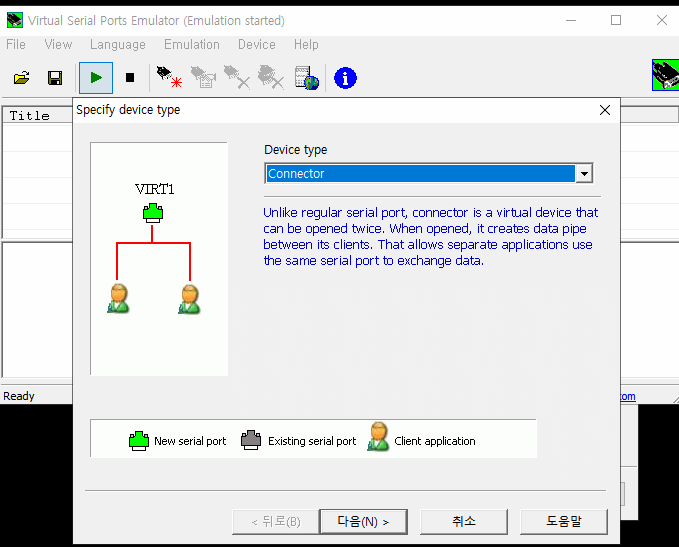Click the Open configuration folder icon
Image resolution: width=679 pixels, height=547 pixels.
22,78
